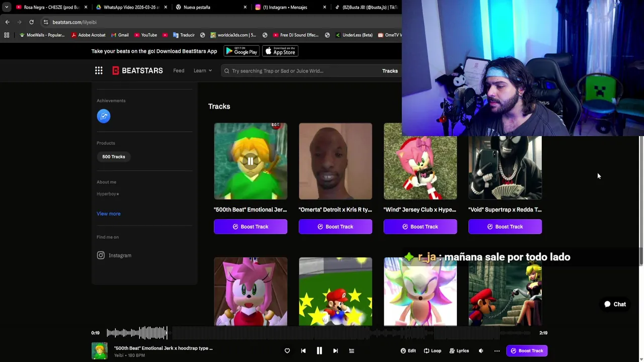This screenshot has height=362, width=644.
Task: Boost the Void Supertrap track
Action: pos(505,227)
